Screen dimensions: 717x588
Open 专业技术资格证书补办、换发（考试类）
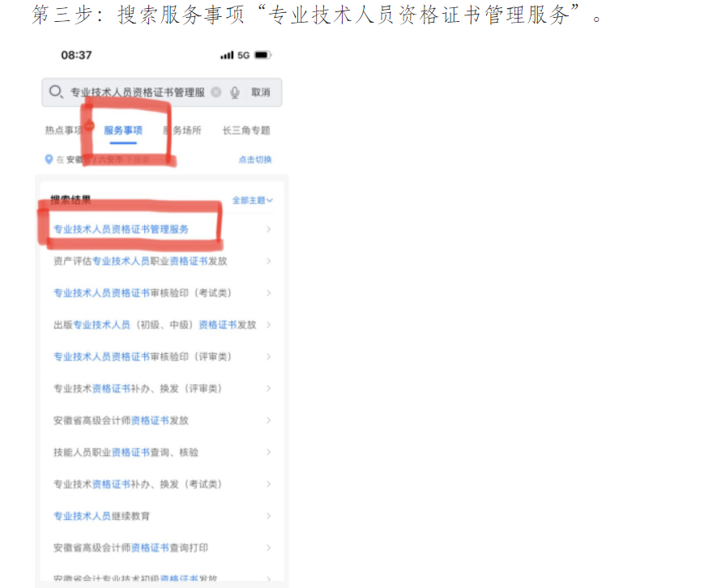(138, 484)
